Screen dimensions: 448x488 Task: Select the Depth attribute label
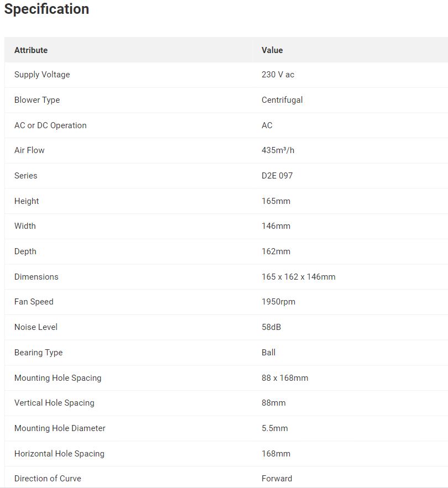coord(25,251)
